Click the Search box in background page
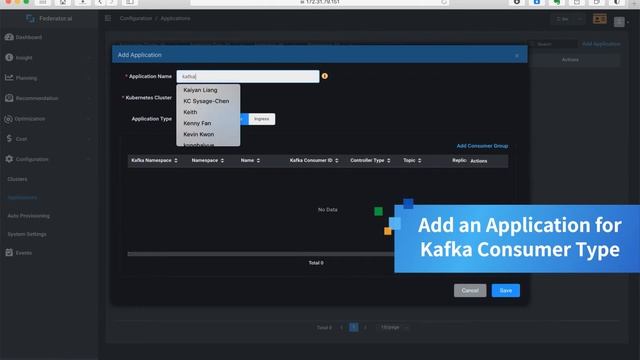The width and height of the screenshot is (640, 360). tap(553, 44)
